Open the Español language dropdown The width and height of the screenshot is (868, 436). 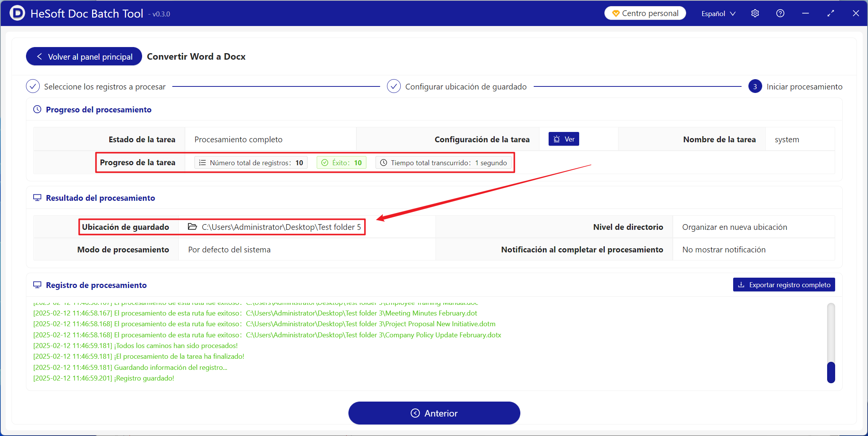pyautogui.click(x=718, y=13)
